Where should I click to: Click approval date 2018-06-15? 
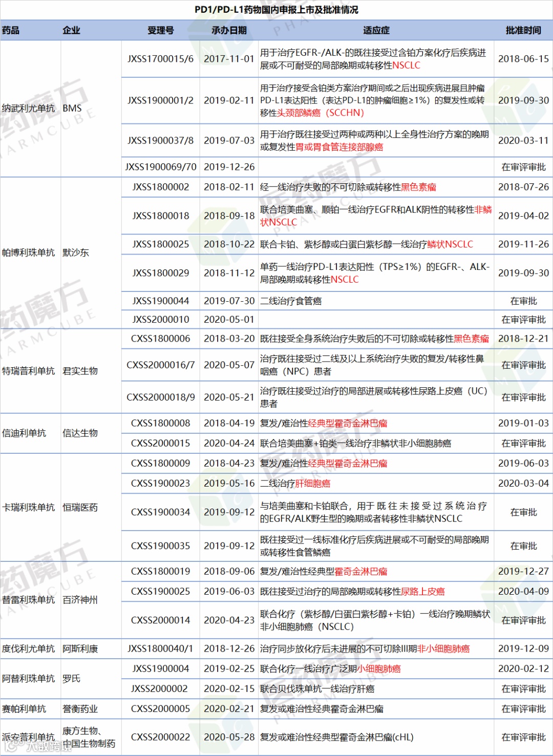pos(523,59)
